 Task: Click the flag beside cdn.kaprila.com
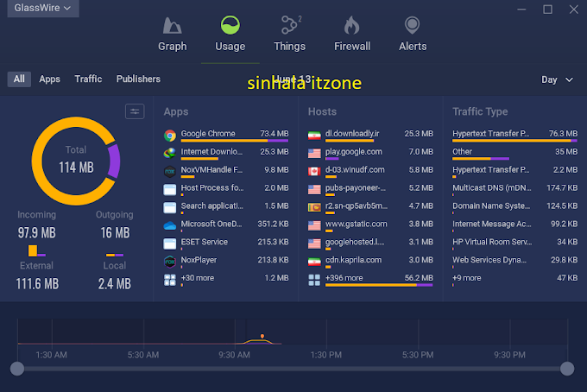(314, 262)
